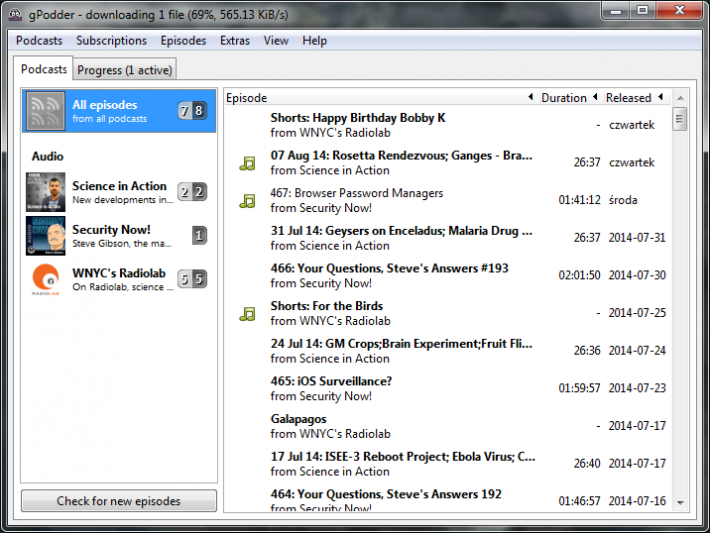Click the Audio section header
This screenshot has width=710, height=533.
(48, 157)
